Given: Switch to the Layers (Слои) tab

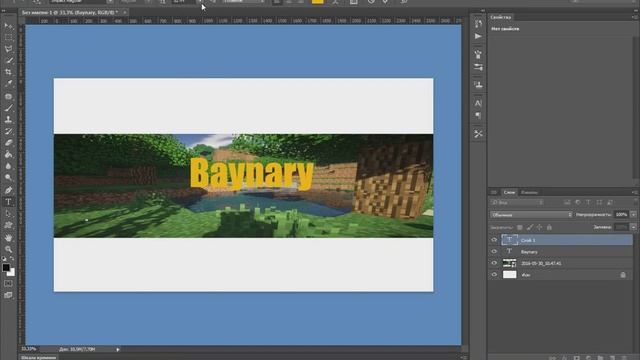Looking at the screenshot, I should tap(509, 192).
